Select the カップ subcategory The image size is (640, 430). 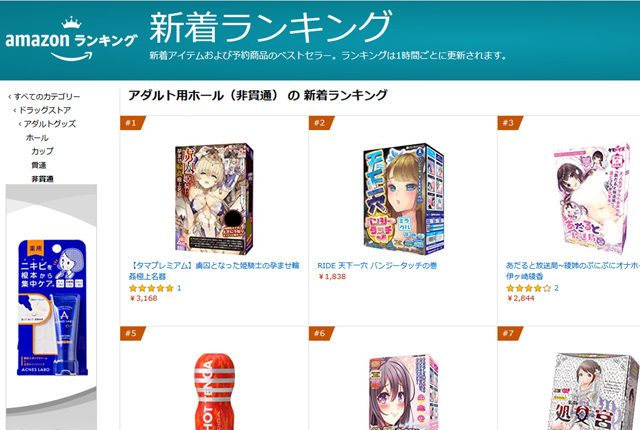pyautogui.click(x=42, y=151)
